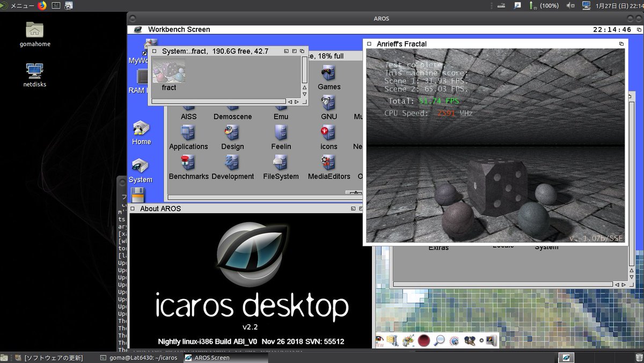644x363 pixels.
Task: Open the Benchmarks drawer icon
Action: (188, 163)
